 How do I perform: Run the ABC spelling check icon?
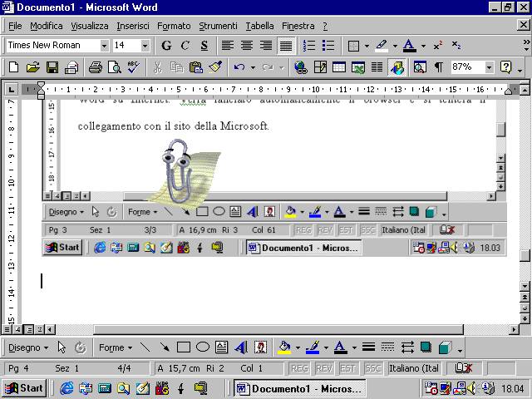[133, 67]
